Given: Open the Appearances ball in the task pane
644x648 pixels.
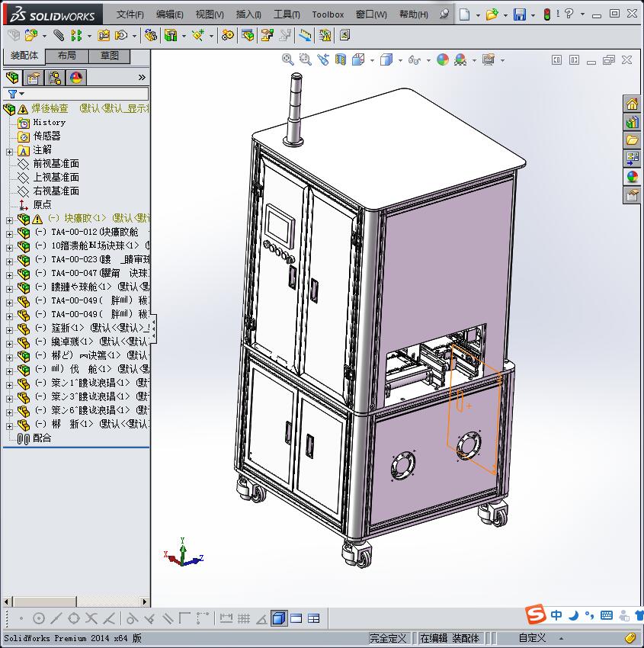Looking at the screenshot, I should [x=632, y=177].
